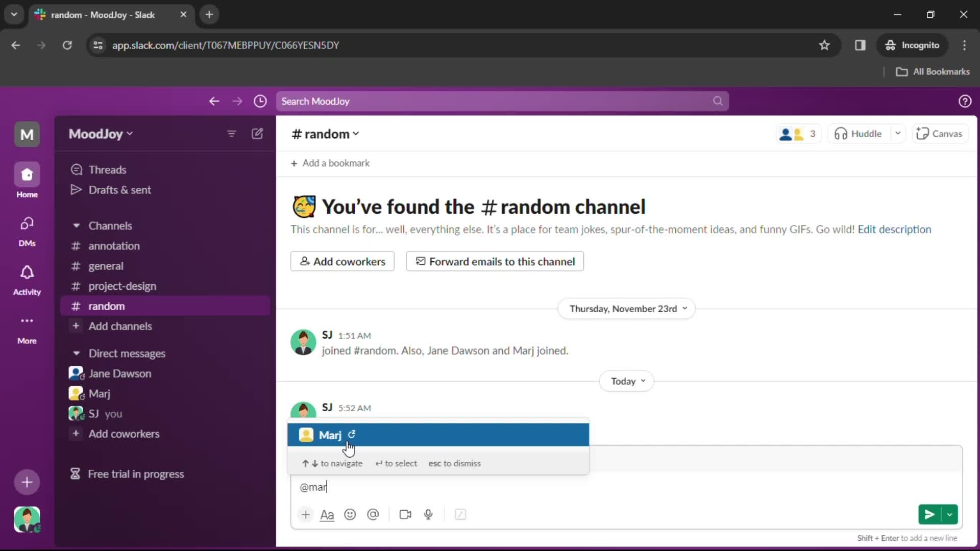Close the random - MoodJoy tab

(x=183, y=15)
